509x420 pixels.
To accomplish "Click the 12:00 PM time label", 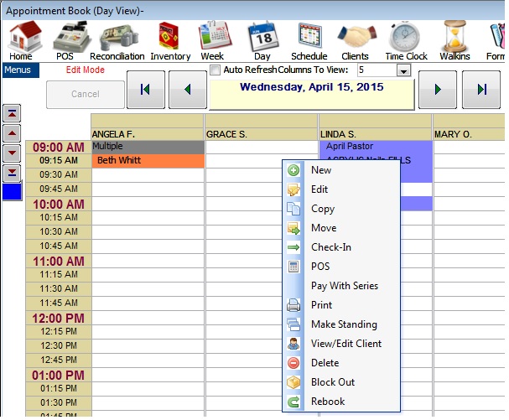I will pos(59,318).
